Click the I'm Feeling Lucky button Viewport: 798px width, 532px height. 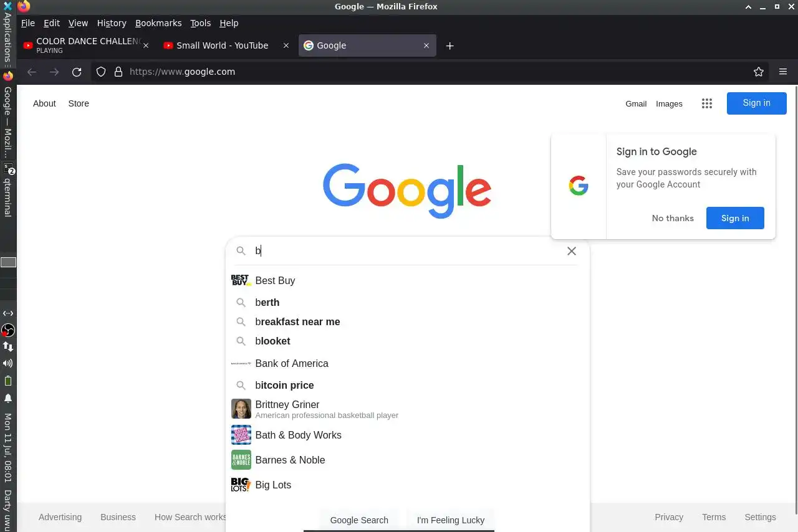point(451,520)
